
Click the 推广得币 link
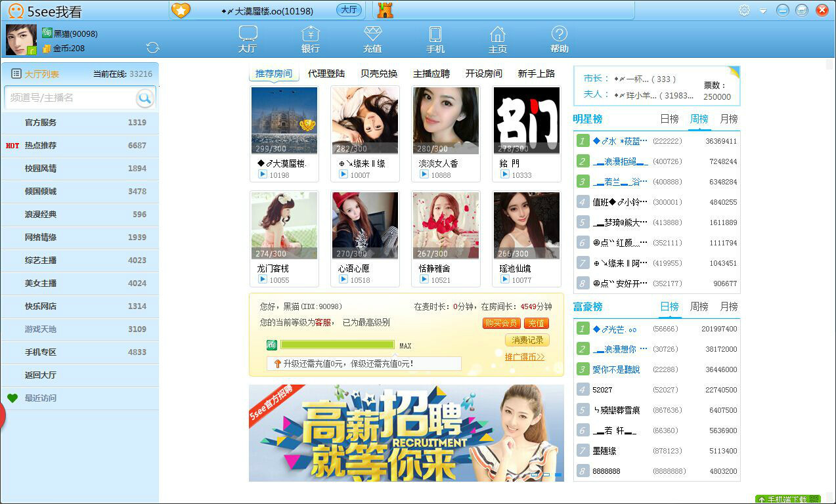click(x=525, y=356)
